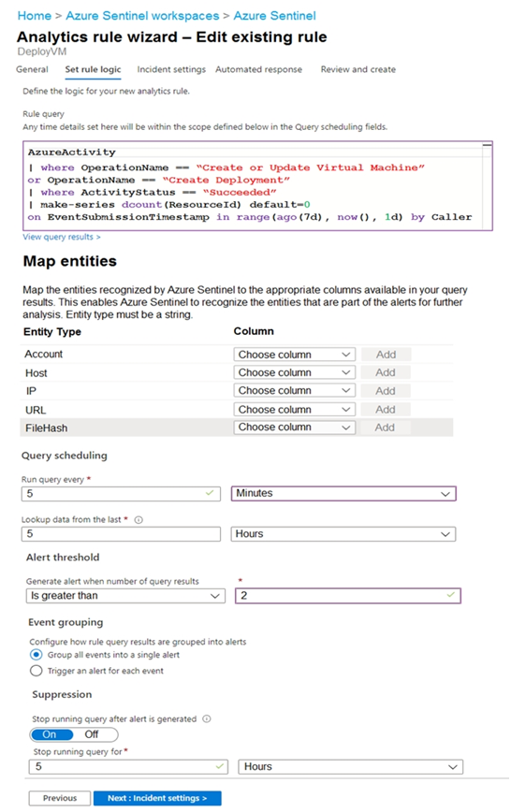
Task: Select the Set rule logic tab
Action: 93,69
